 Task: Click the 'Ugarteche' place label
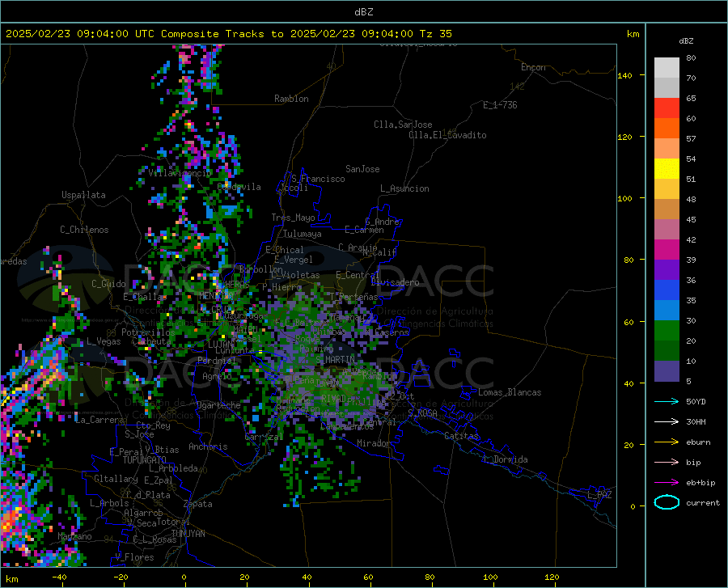pyautogui.click(x=218, y=405)
